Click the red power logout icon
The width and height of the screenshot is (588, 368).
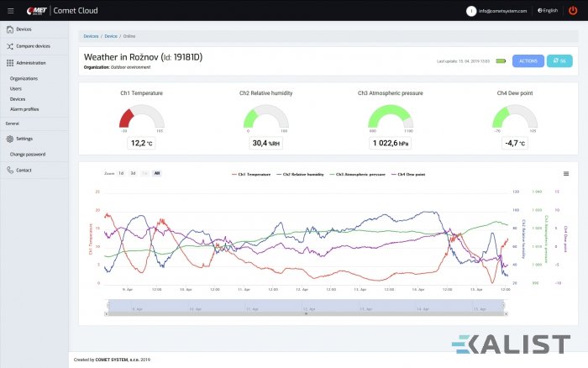tap(573, 10)
